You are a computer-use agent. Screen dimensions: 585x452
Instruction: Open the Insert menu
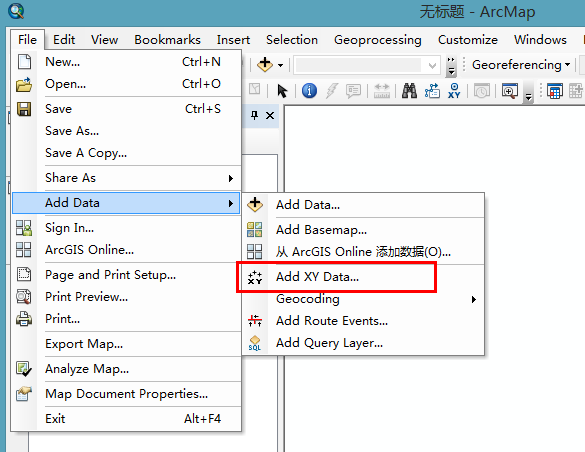click(233, 40)
